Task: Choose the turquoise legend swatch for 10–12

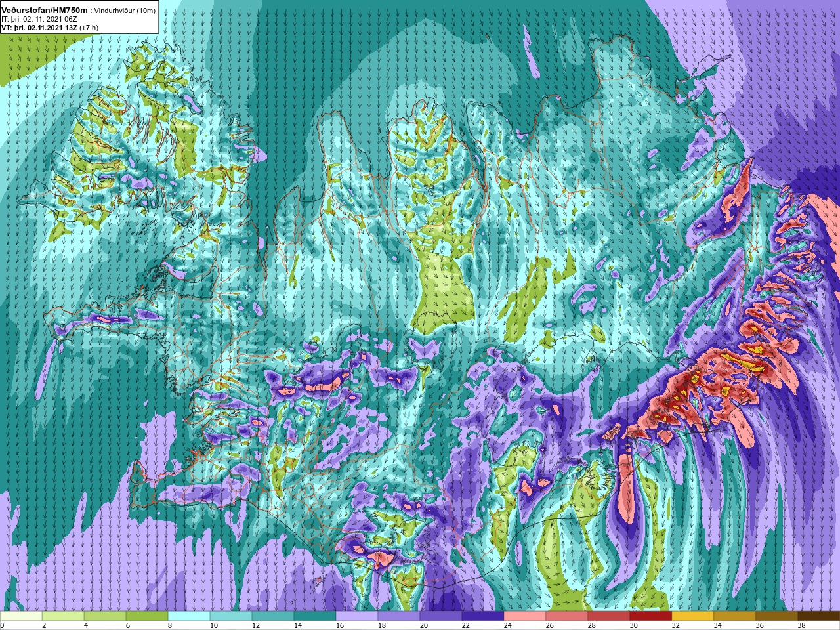Action: tap(231, 616)
